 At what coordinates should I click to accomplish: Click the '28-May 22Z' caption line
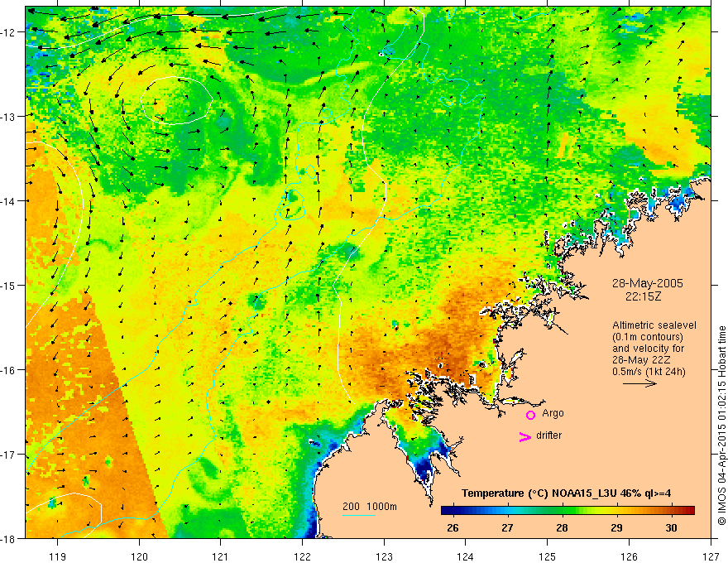coord(641,360)
